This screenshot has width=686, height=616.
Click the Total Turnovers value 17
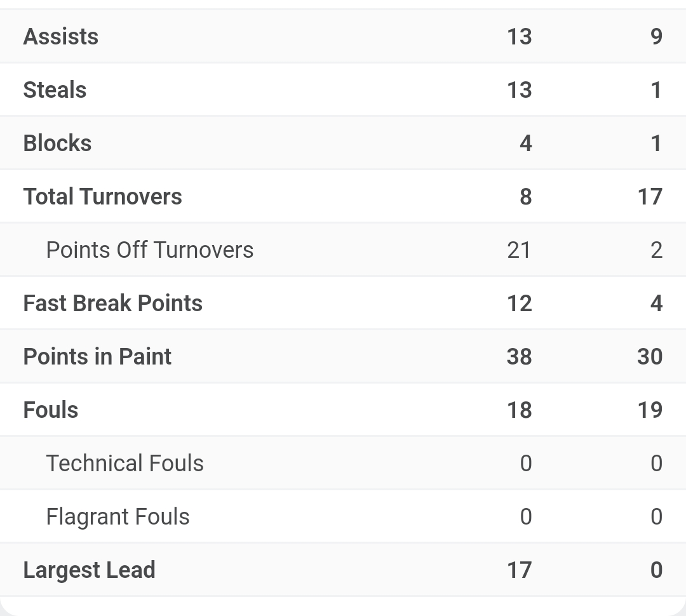click(650, 196)
